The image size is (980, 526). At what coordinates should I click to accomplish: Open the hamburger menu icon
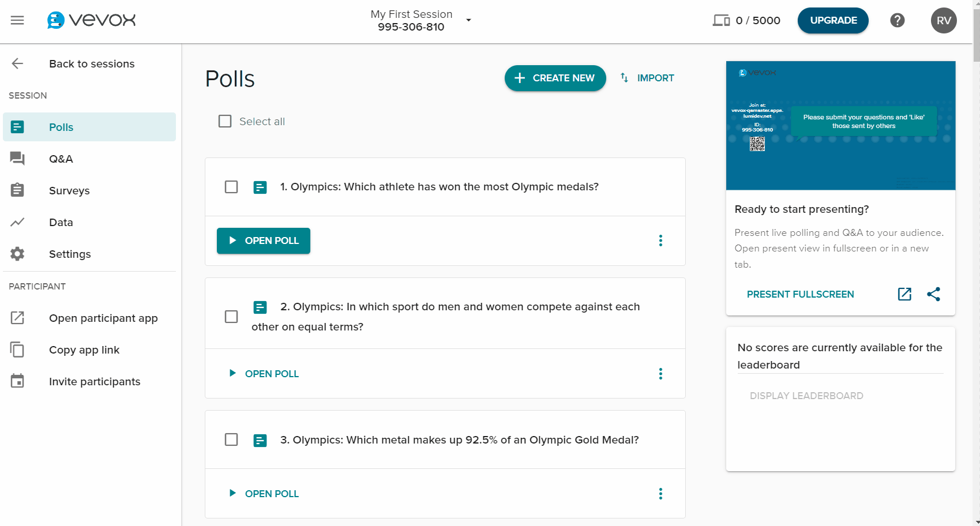pyautogui.click(x=17, y=20)
